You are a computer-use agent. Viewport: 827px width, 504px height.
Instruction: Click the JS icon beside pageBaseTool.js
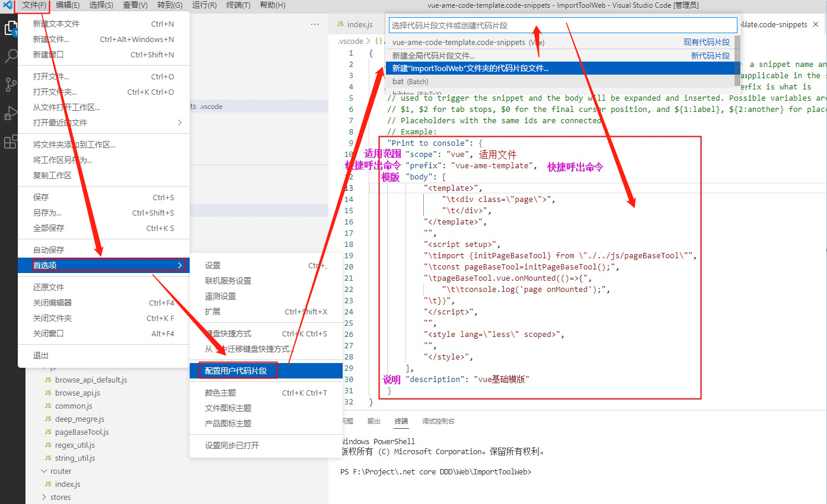[x=49, y=432]
